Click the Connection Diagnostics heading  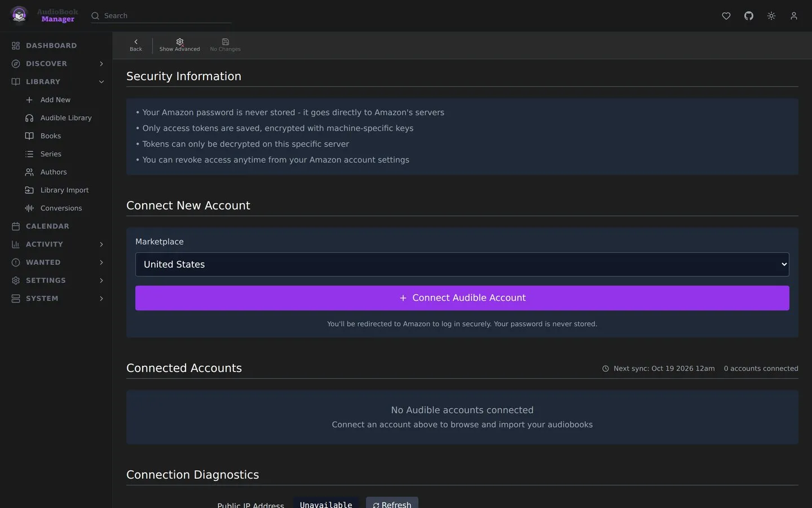192,475
